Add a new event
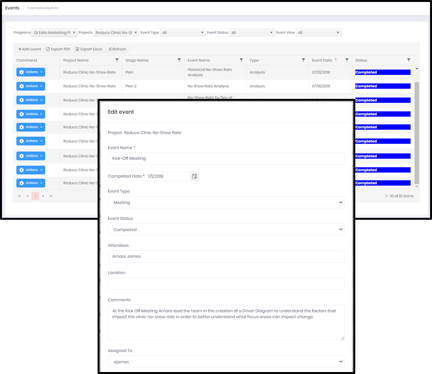The image size is (432, 374). (29, 49)
